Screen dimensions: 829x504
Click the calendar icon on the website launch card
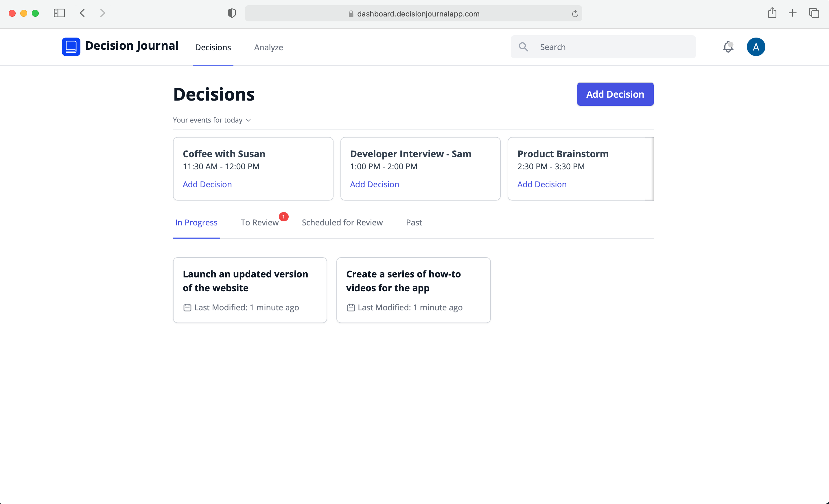(187, 307)
